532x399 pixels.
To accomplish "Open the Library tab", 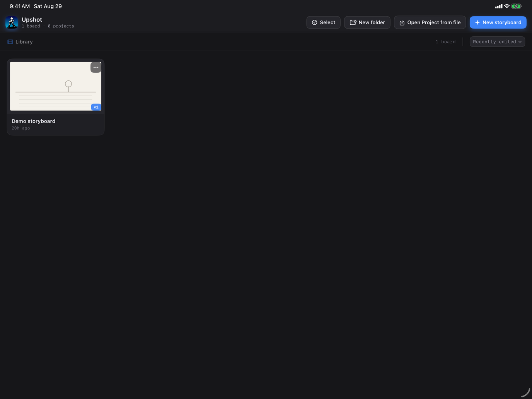I will (20, 42).
